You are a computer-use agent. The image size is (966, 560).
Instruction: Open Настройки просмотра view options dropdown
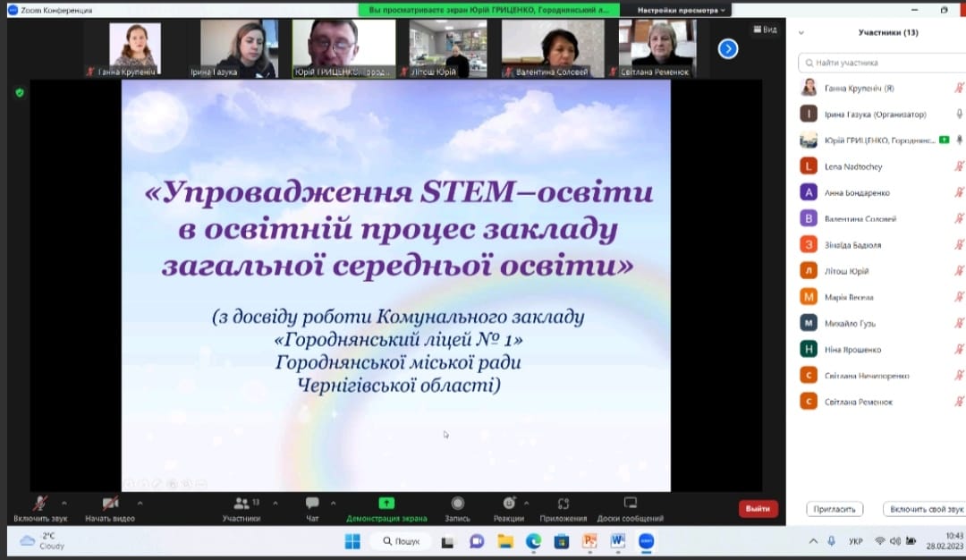(x=682, y=10)
